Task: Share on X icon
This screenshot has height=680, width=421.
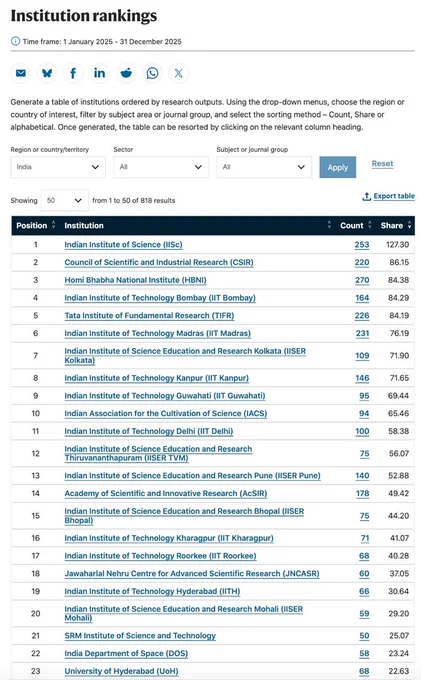Action: pyautogui.click(x=179, y=73)
